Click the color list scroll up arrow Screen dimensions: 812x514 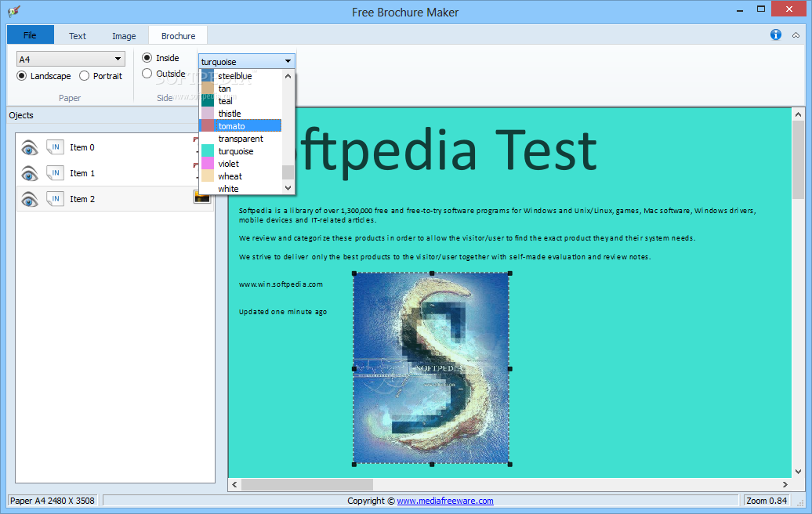pyautogui.click(x=288, y=76)
